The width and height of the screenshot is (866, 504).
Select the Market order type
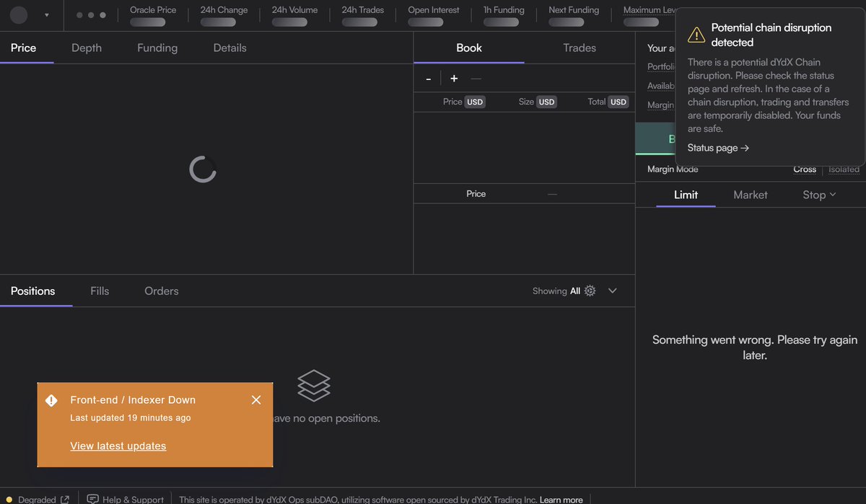tap(751, 195)
